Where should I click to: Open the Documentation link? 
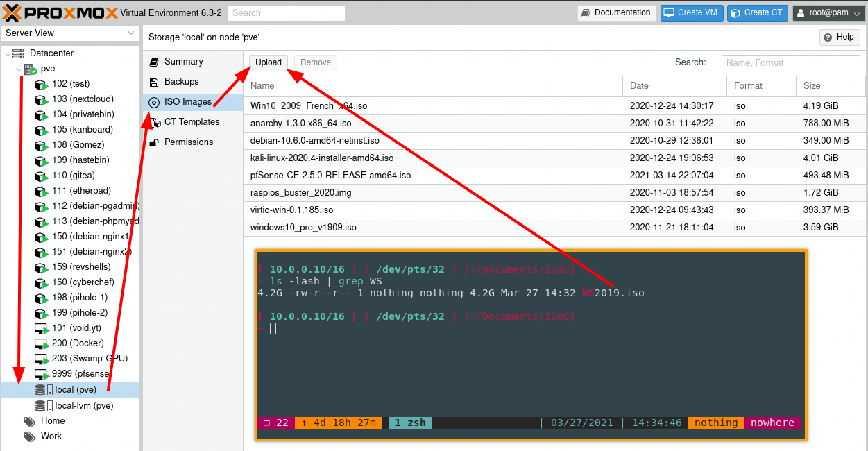coord(617,12)
